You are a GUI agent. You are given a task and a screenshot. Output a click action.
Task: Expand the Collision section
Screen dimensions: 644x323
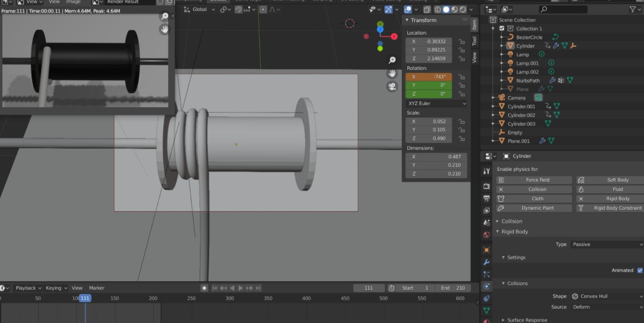point(511,221)
